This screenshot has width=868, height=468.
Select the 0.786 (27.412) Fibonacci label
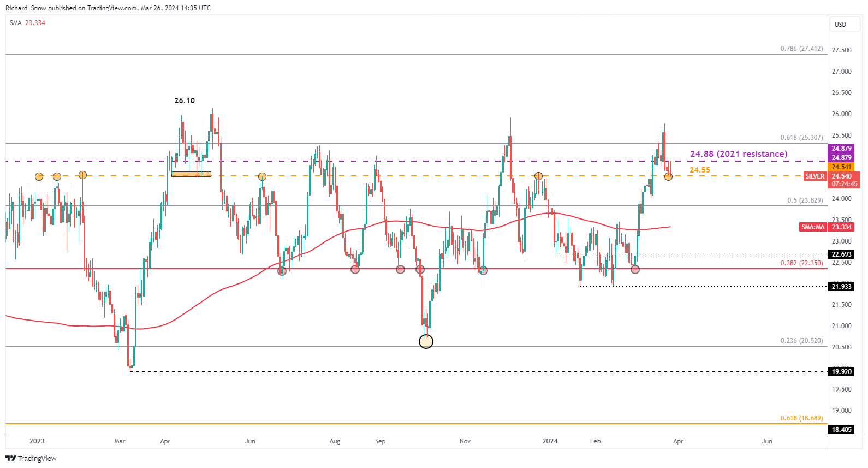tap(801, 49)
